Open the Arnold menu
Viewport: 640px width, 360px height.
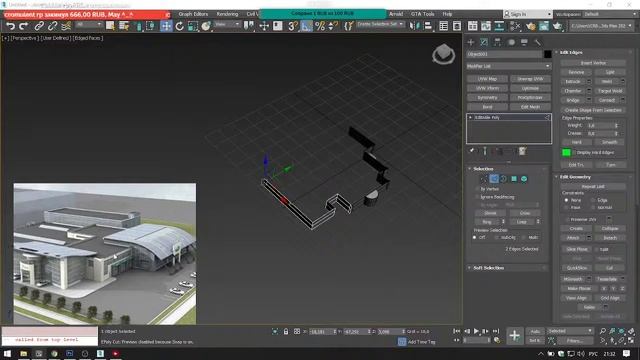(x=396, y=14)
